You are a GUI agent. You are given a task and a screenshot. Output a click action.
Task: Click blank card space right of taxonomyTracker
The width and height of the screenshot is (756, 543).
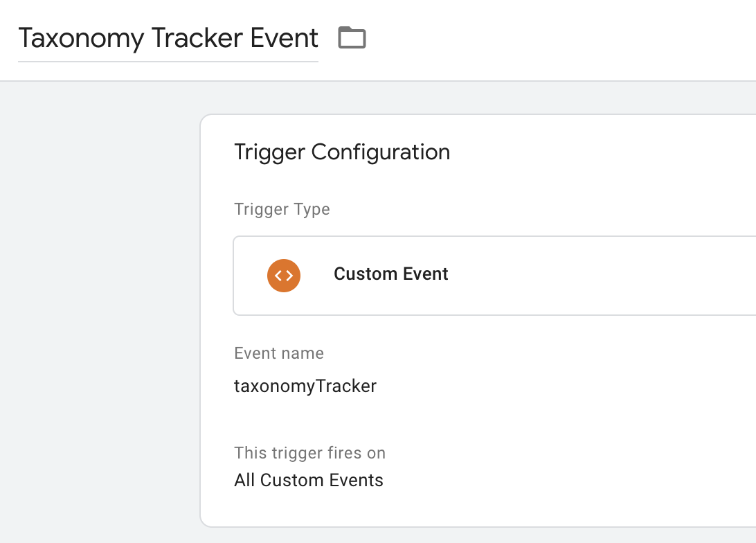pyautogui.click(x=554, y=386)
